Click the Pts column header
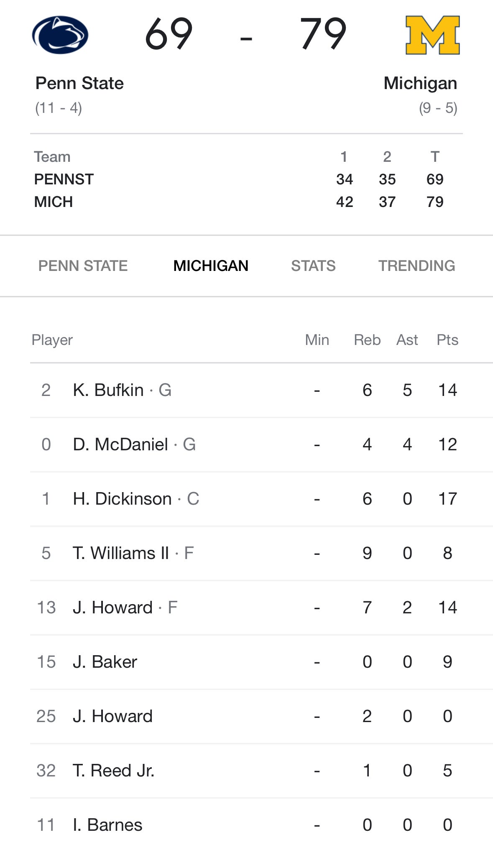The height and width of the screenshot is (868, 493). coord(447,340)
